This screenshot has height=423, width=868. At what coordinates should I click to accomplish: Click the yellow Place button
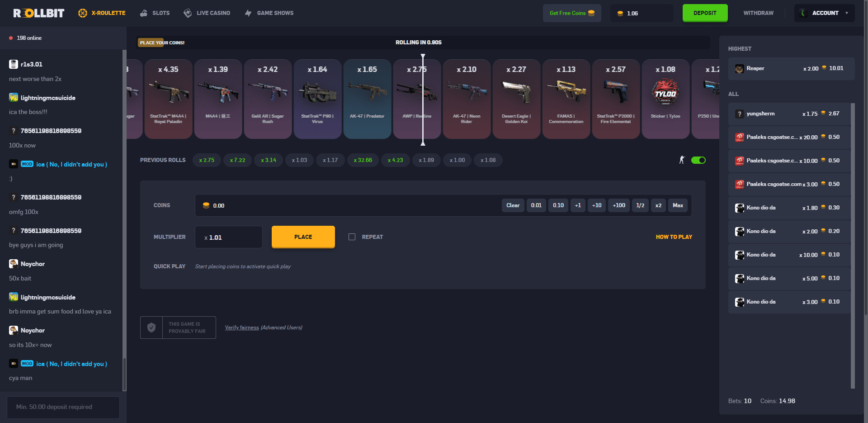[x=303, y=237]
